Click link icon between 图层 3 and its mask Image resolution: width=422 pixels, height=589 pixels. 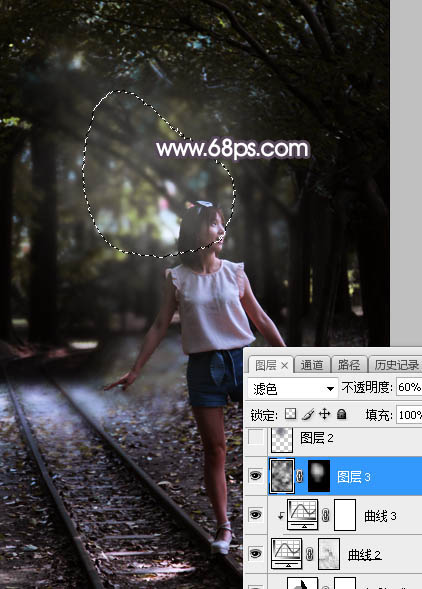click(300, 476)
